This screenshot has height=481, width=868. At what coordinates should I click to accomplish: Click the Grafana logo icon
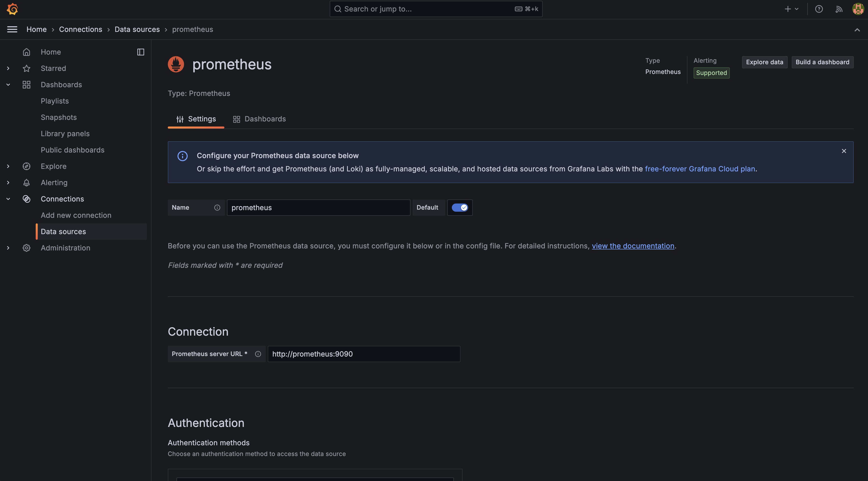click(12, 9)
